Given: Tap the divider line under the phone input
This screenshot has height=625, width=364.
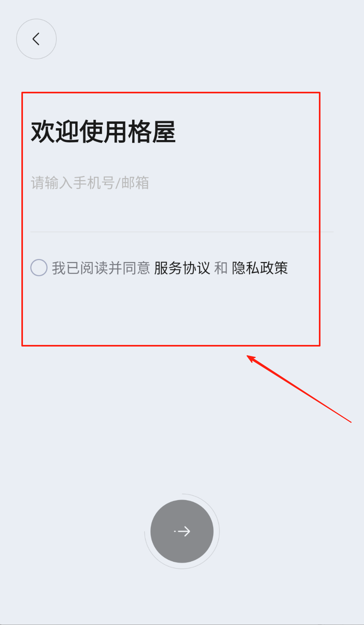Looking at the screenshot, I should tap(182, 231).
